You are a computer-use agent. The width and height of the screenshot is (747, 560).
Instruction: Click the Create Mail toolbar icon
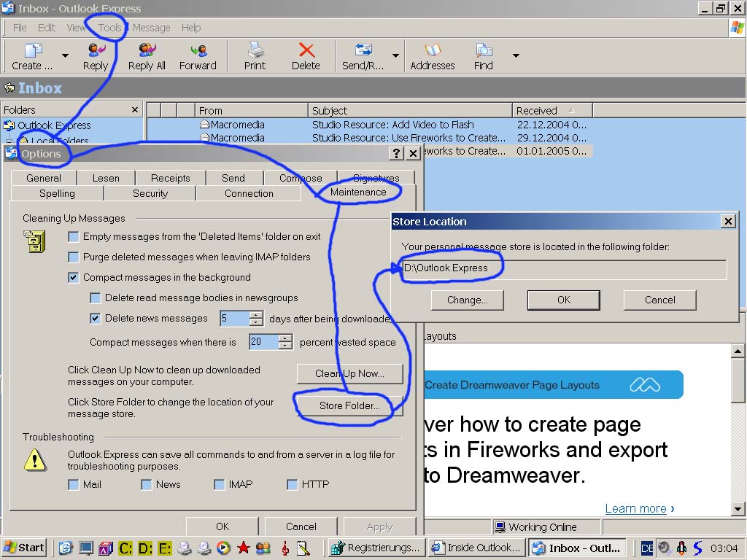point(34,50)
